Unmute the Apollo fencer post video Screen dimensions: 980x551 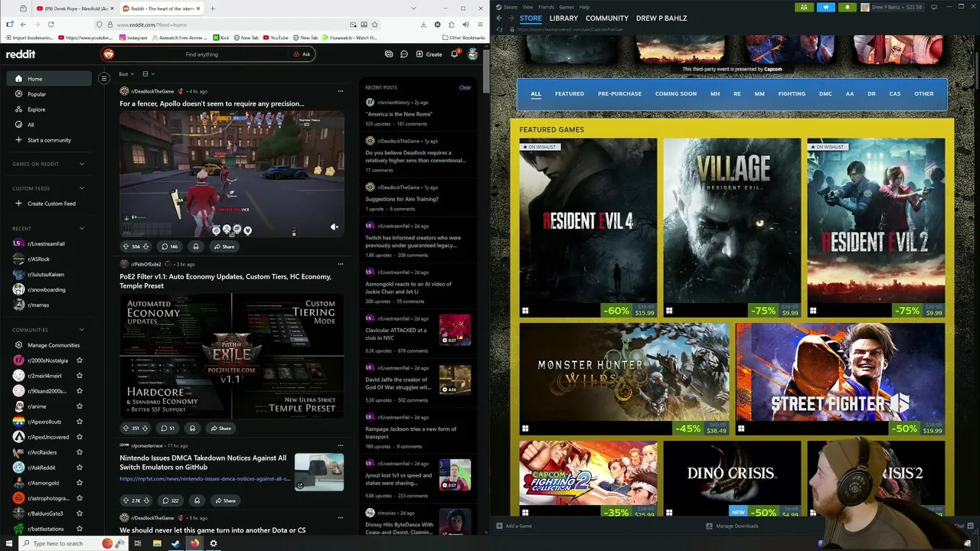click(x=334, y=227)
